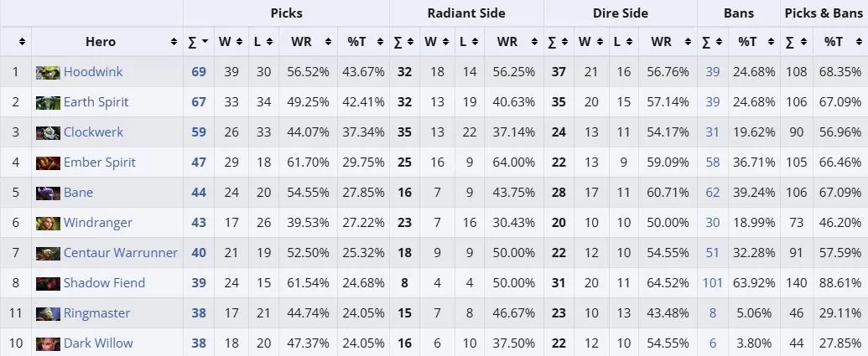This screenshot has width=868, height=356.
Task: Sort by Dire Side WR column
Action: pos(668,41)
